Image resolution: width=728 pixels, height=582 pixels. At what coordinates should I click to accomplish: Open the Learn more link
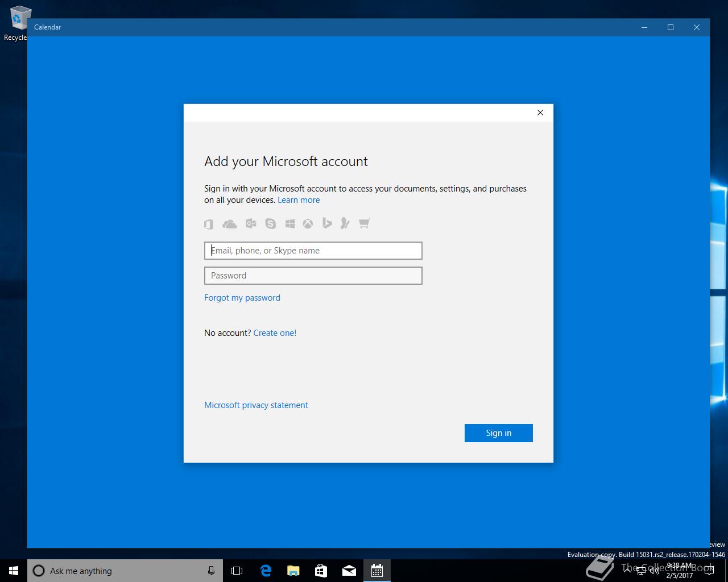299,200
